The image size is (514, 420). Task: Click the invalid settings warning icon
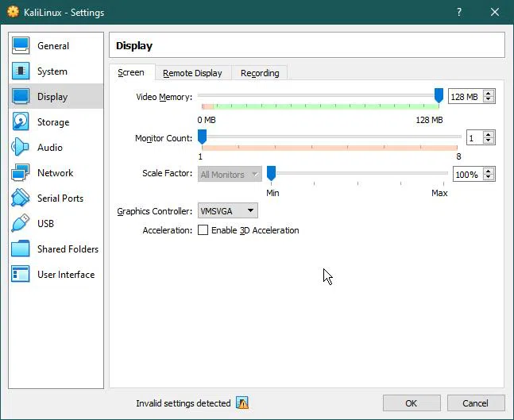click(x=242, y=403)
